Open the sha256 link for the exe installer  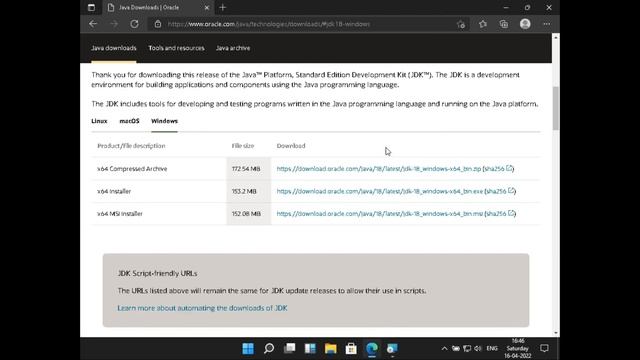tap(500, 191)
